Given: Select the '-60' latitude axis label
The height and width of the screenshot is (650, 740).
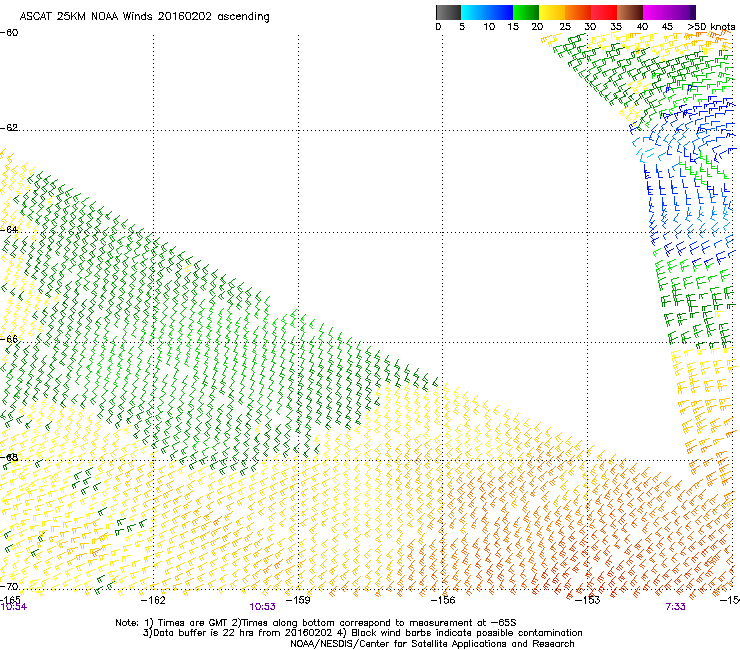Looking at the screenshot, I should point(9,33).
